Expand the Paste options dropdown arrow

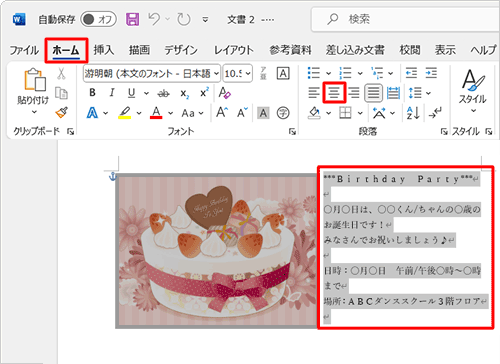point(34,112)
